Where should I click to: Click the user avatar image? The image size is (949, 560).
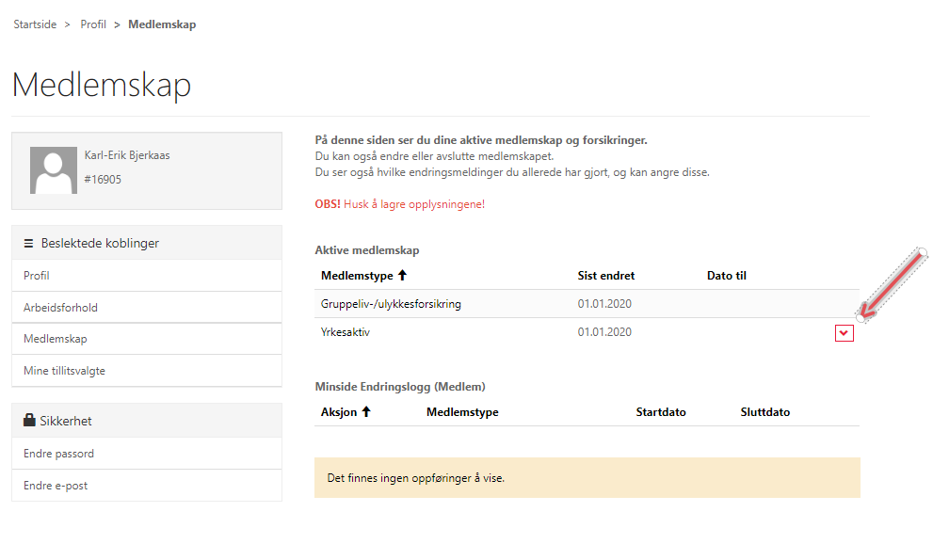click(54, 170)
